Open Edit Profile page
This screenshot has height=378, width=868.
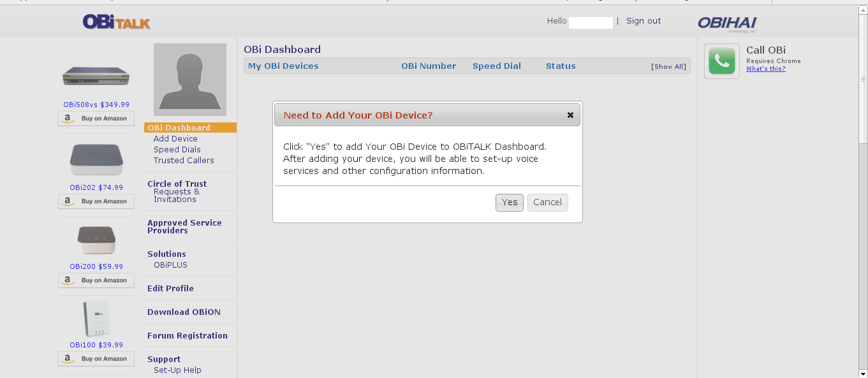[x=170, y=289]
